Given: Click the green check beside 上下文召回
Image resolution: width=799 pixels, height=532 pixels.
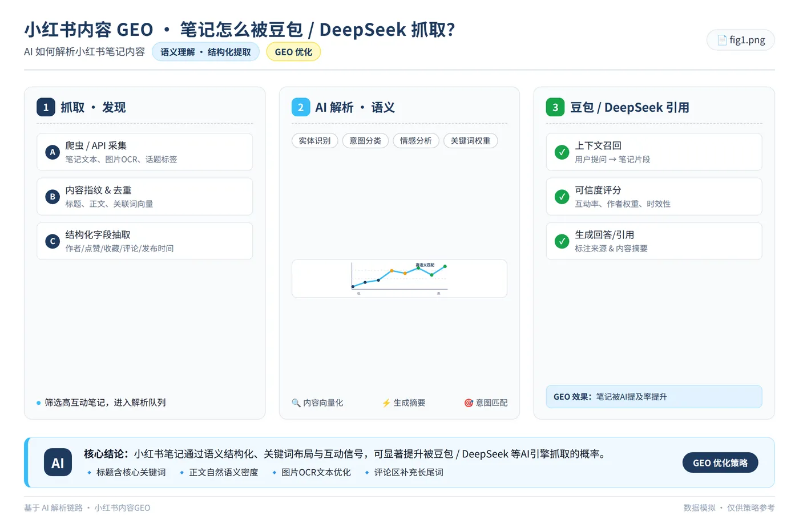Looking at the screenshot, I should click(562, 152).
